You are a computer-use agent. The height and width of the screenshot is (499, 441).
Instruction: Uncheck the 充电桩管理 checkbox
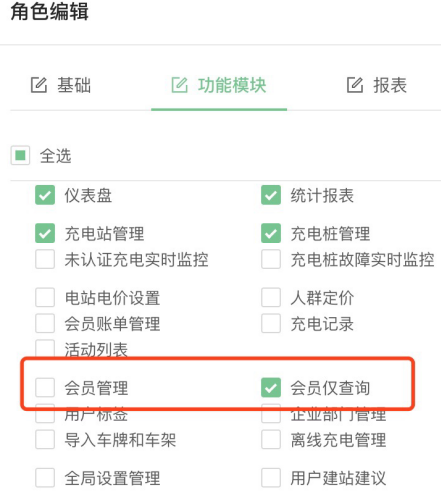point(271,233)
